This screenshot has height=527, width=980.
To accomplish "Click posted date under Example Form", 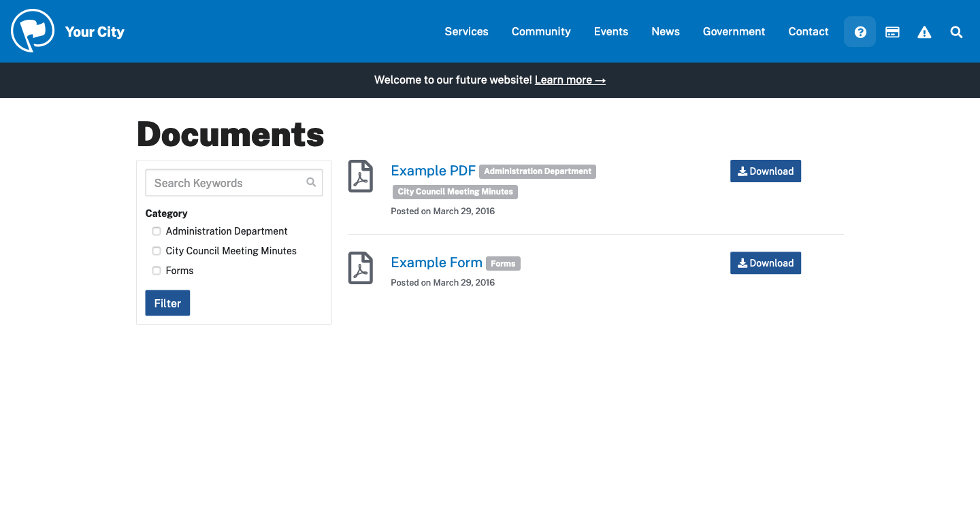I will pos(442,283).
